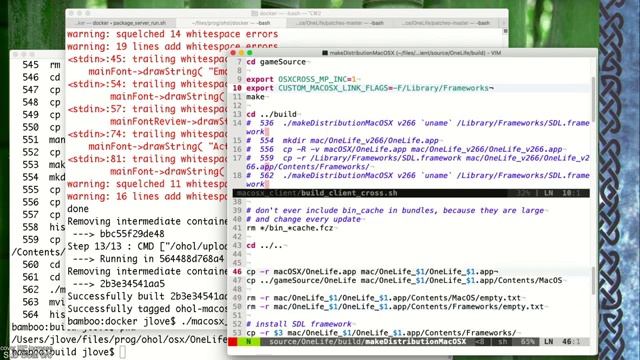
Task: Click the 46:1 cursor position indicator
Action: (571, 342)
